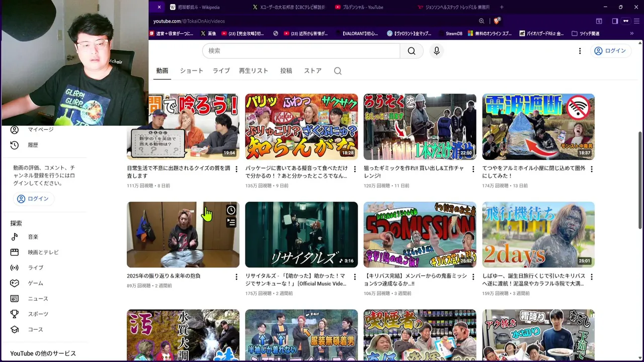Switch to the 再生リスト tab
Viewport: 644px width, 362px height.
point(254,71)
